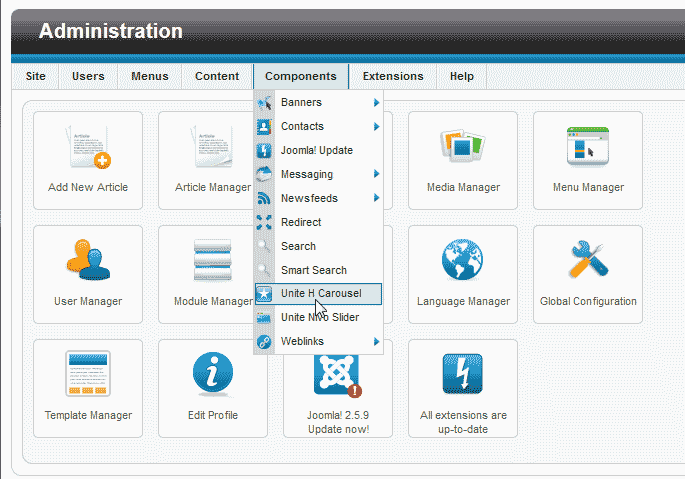Click the Joomla! 2.5.9 Update now icon
685x479 pixels.
337,378
